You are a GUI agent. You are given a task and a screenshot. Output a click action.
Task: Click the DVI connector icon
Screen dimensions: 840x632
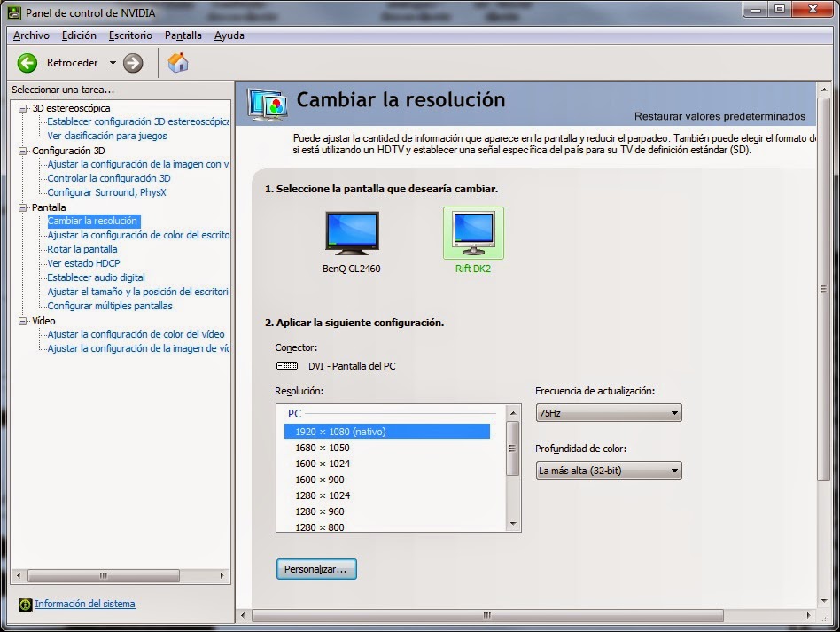point(287,365)
